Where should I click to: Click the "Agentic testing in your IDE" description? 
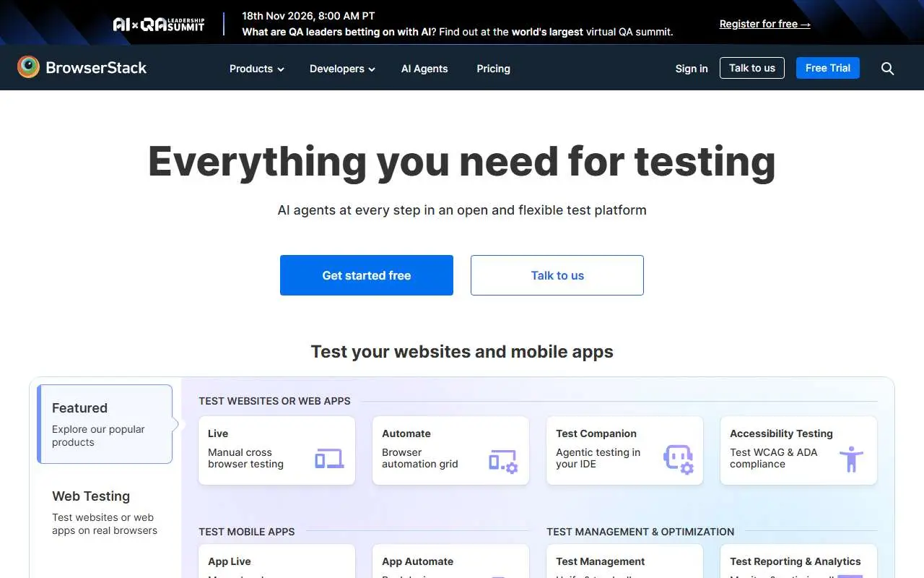click(x=598, y=458)
